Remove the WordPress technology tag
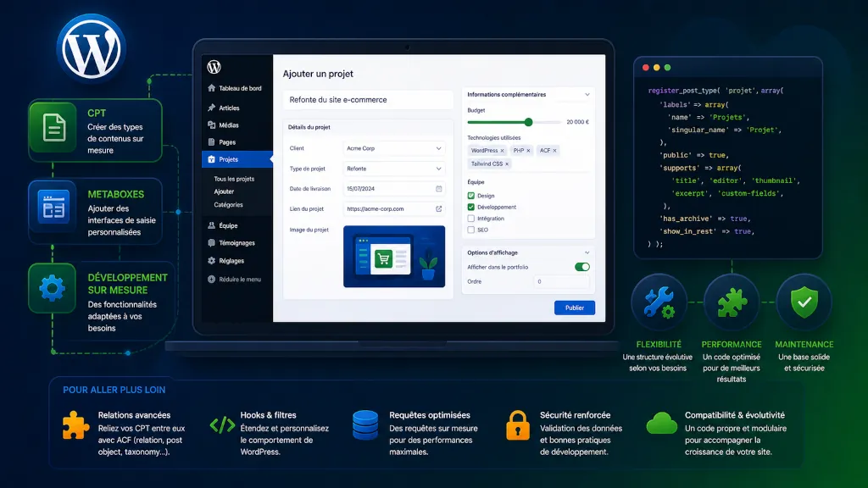 point(502,151)
